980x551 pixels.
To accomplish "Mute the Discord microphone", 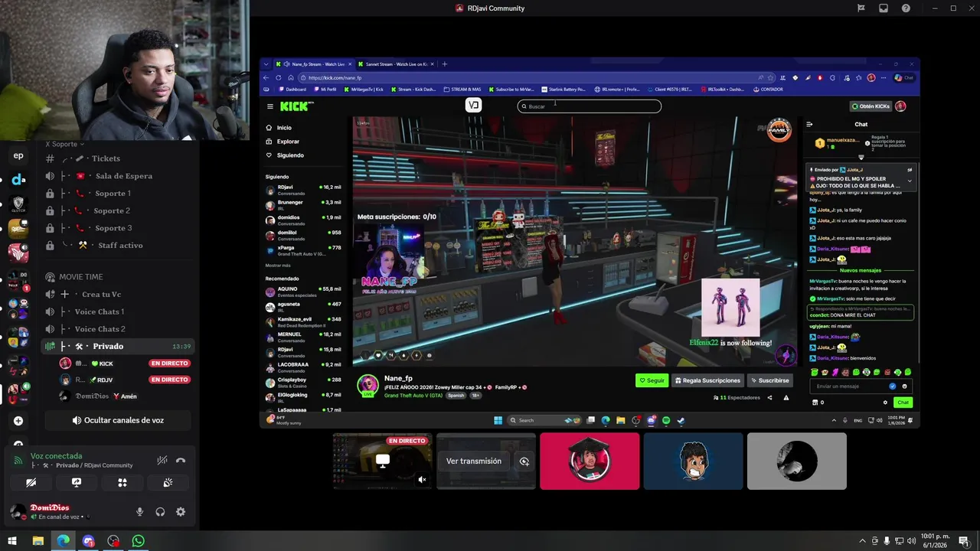I will click(139, 512).
